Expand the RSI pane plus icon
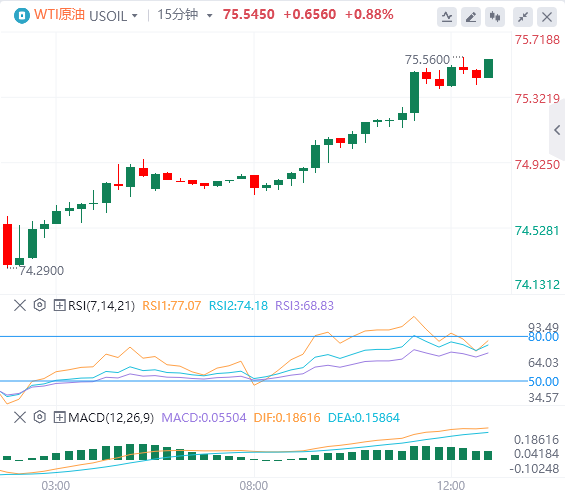 [59, 305]
